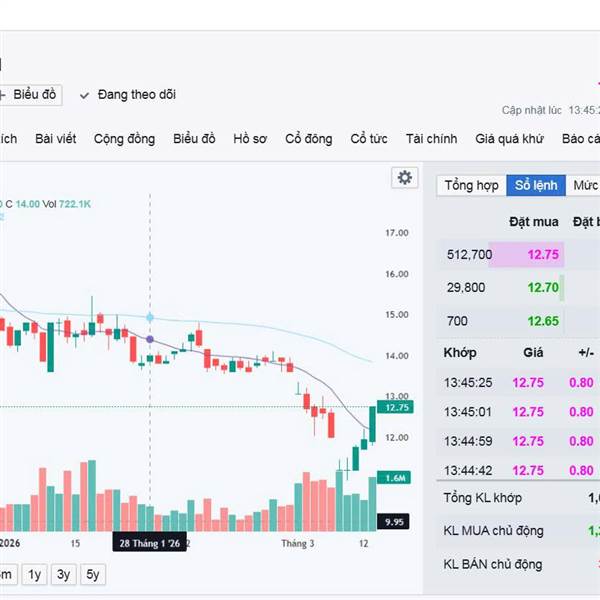The width and height of the screenshot is (600, 600).
Task: Set chart range to 1y
Action: [x=35, y=574]
